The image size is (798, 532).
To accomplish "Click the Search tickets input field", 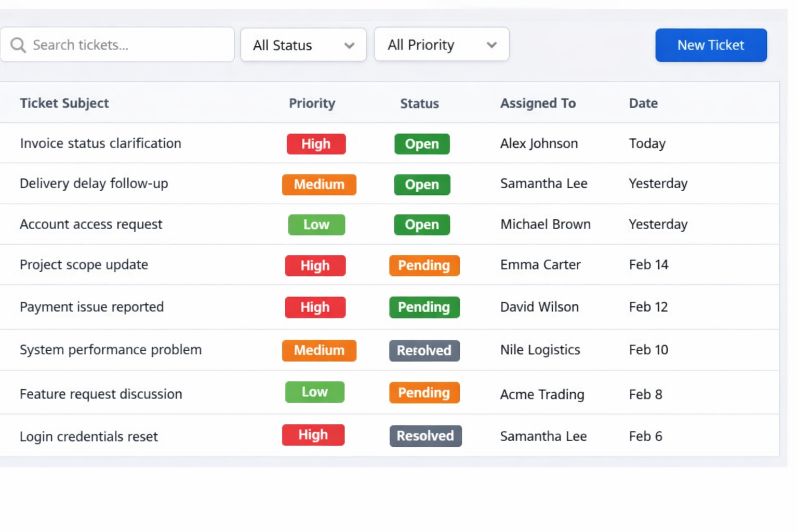I will (125, 45).
